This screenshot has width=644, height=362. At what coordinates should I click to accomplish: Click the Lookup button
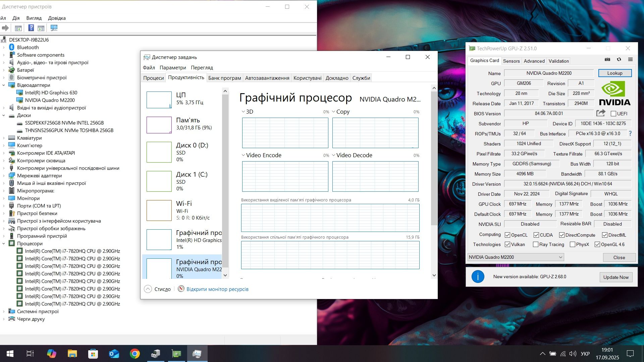coord(614,73)
